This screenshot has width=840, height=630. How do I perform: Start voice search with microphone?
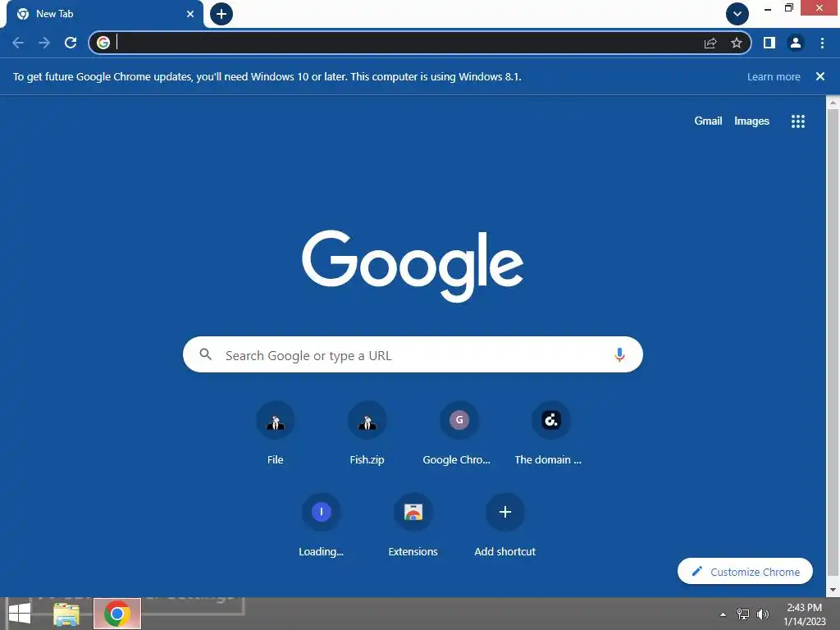tap(619, 354)
